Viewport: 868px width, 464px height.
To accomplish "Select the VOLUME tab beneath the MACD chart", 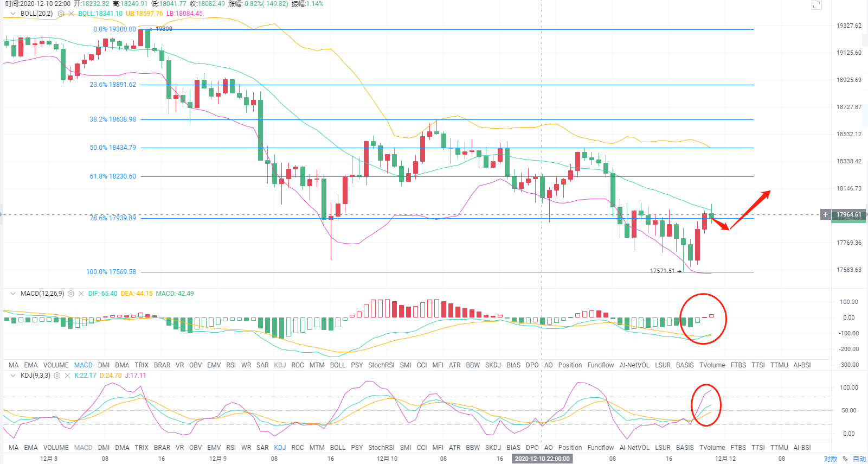I will tap(56, 365).
